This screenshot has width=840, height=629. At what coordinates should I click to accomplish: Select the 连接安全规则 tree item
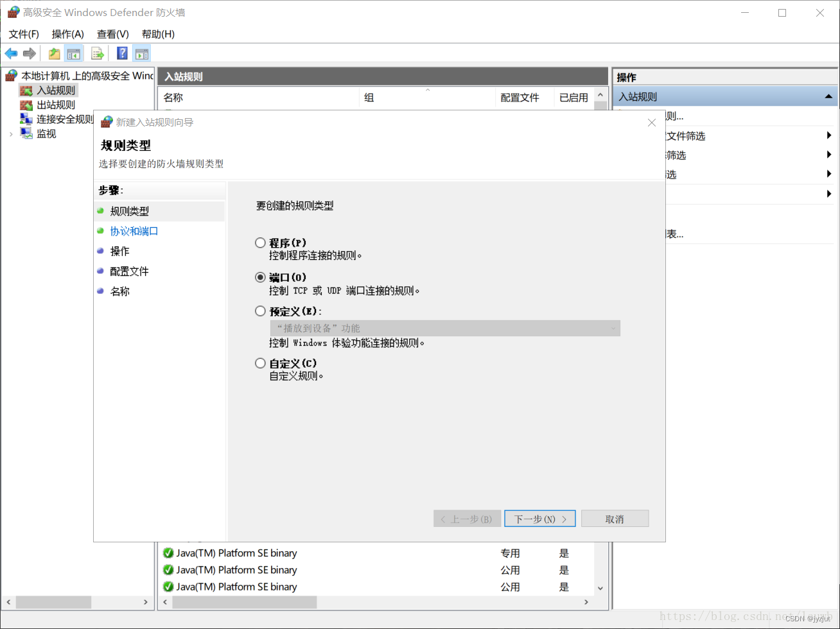[65, 119]
